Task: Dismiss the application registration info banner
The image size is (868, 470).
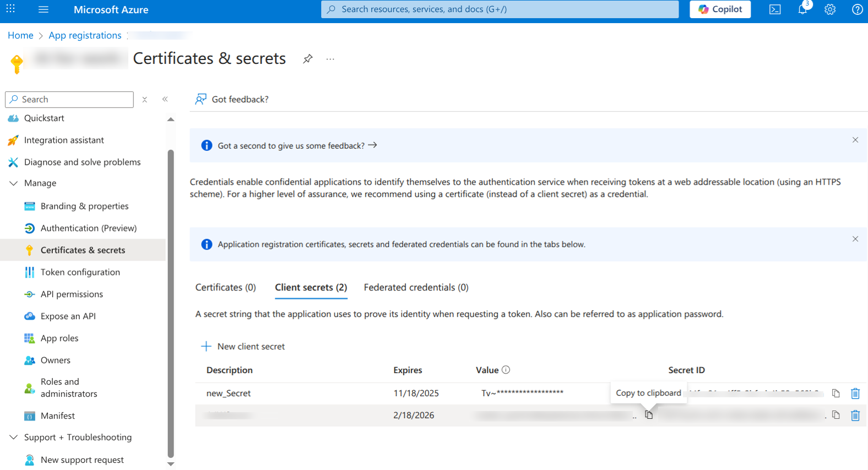Action: pos(855,239)
